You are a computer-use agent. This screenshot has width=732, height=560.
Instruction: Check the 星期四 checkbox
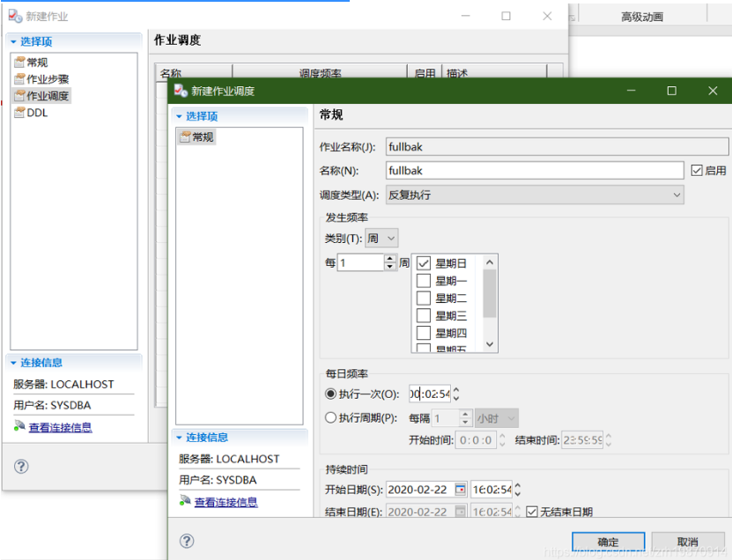coord(424,333)
